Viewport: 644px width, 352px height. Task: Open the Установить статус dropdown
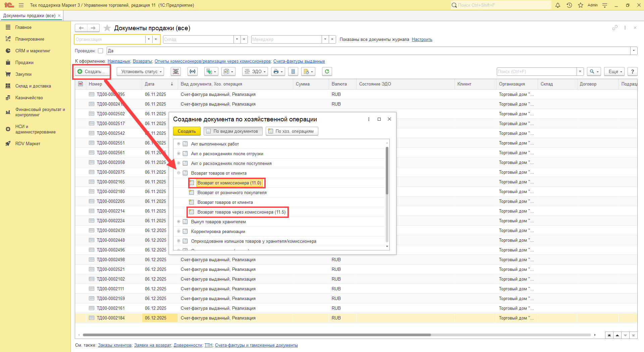(x=140, y=71)
